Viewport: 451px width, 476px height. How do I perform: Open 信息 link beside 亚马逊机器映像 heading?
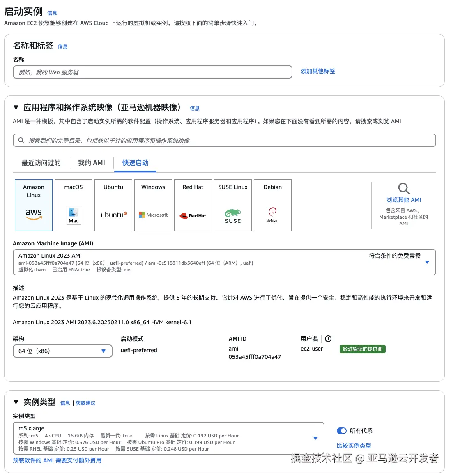tap(195, 109)
